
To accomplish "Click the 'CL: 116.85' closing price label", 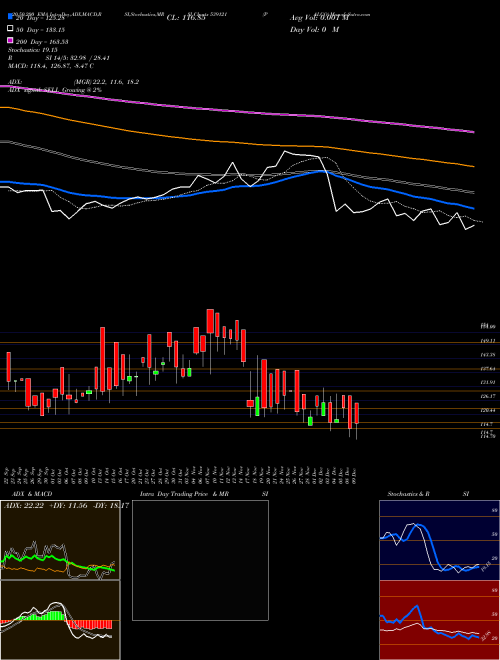I will pos(186,18).
